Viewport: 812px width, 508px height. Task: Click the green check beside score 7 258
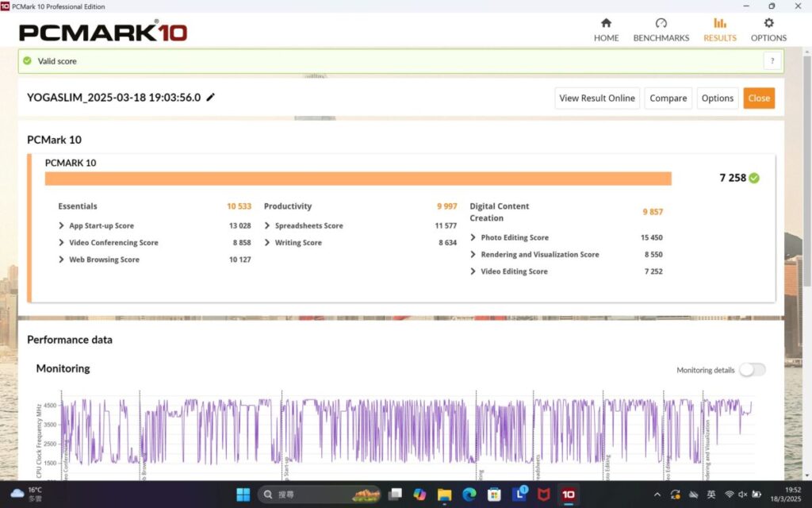754,178
